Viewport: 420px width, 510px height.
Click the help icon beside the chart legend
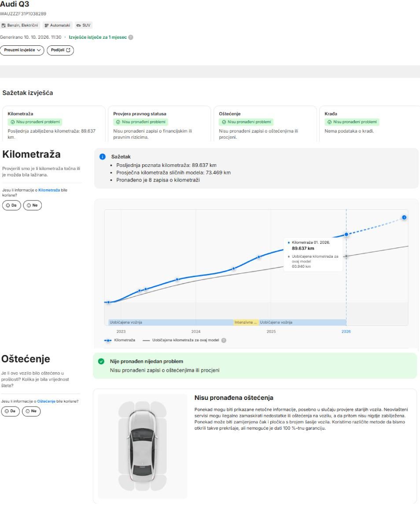tap(224, 340)
